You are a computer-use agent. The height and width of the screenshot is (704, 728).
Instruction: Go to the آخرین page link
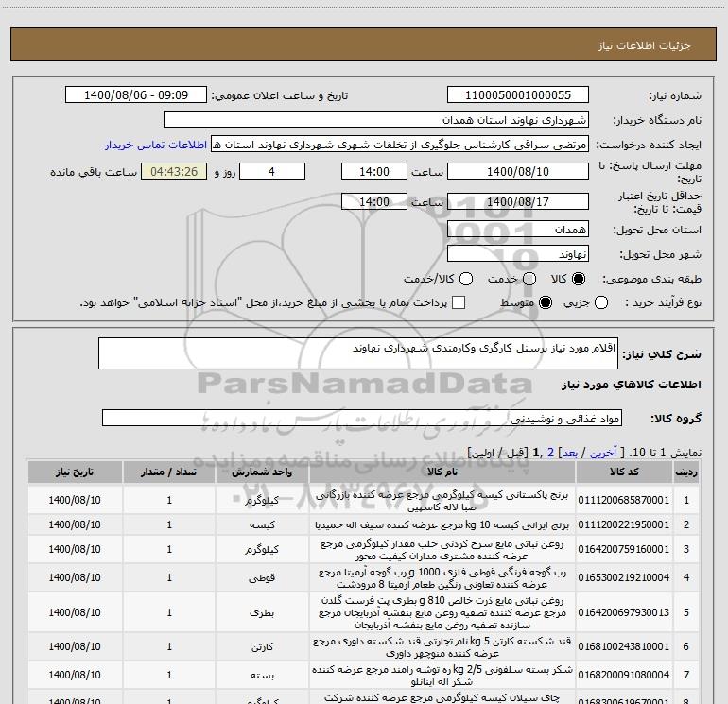tap(603, 453)
